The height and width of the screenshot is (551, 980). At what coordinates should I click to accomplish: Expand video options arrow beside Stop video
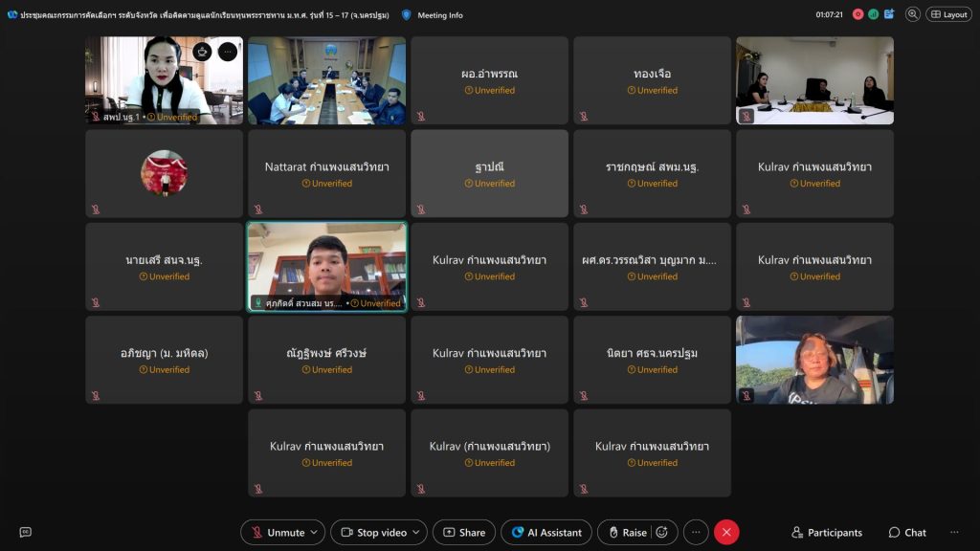[x=418, y=533]
